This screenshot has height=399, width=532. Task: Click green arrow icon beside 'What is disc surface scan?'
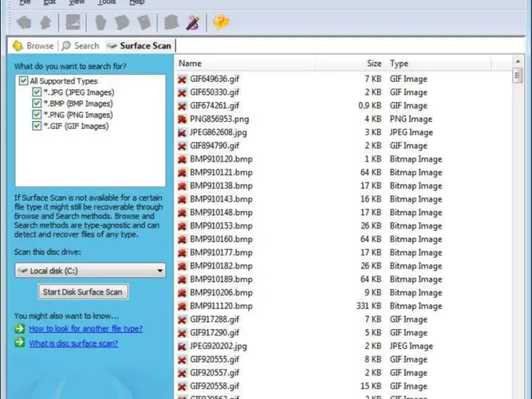(x=20, y=342)
